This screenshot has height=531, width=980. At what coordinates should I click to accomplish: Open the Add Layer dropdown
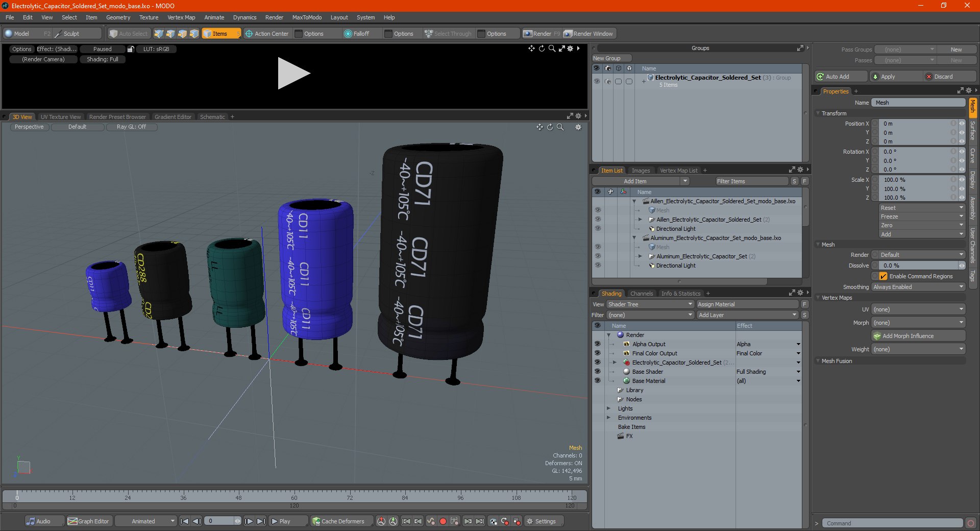tap(748, 315)
